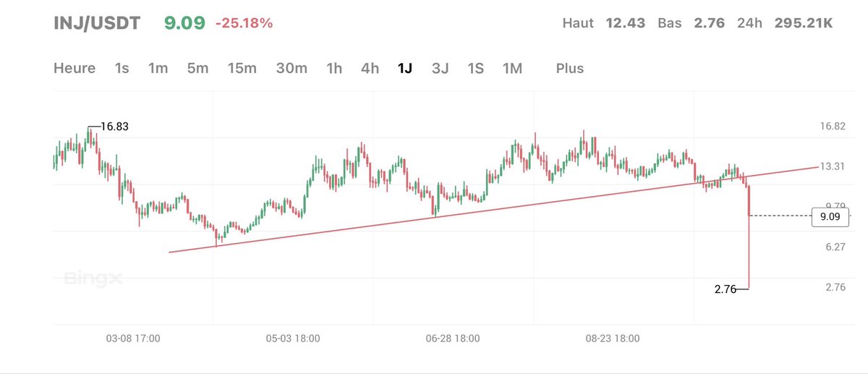Select the 15m chart interval
The width and height of the screenshot is (868, 374).
[242, 69]
